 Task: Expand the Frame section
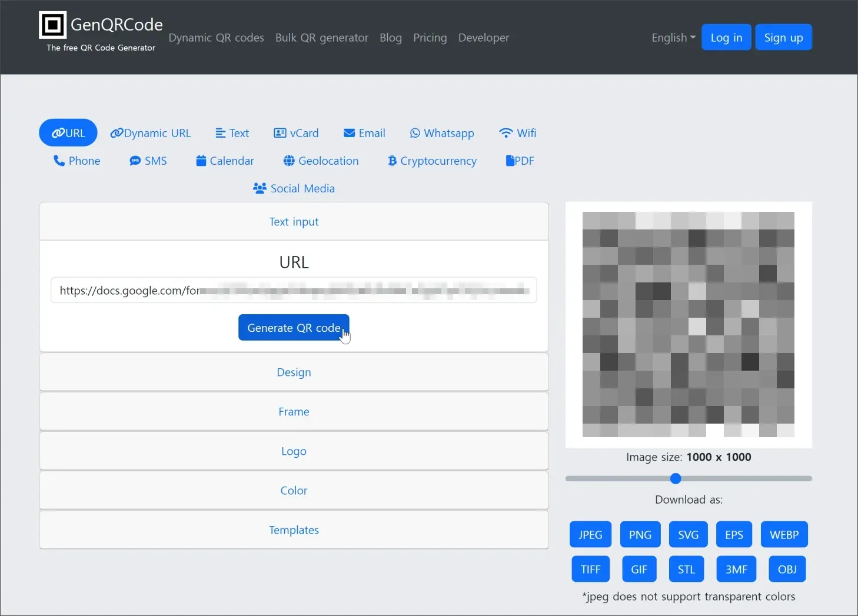coord(294,412)
